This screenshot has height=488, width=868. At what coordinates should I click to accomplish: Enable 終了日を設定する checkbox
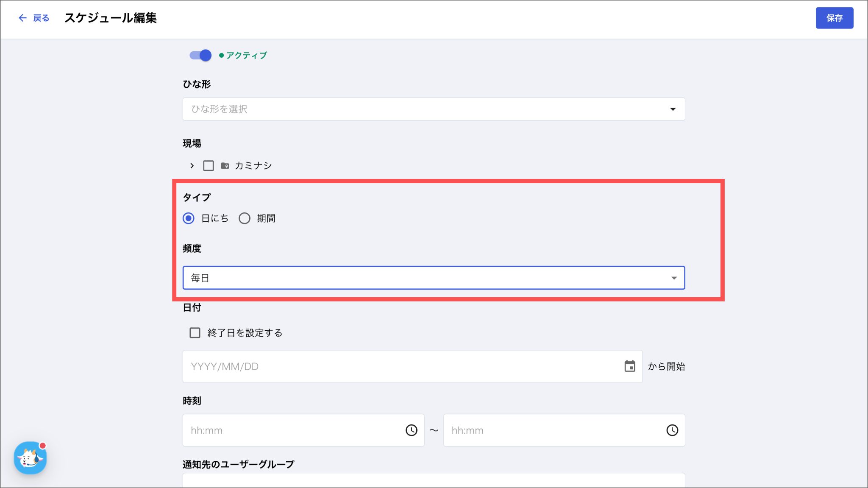coord(195,333)
